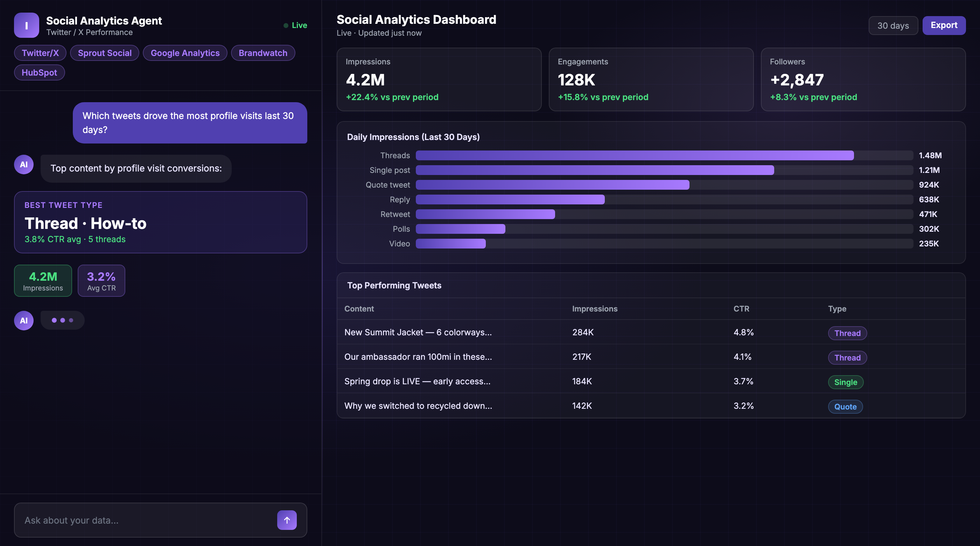The height and width of the screenshot is (546, 980).
Task: Click the AI avatar beside typing indicator
Action: coord(23,320)
